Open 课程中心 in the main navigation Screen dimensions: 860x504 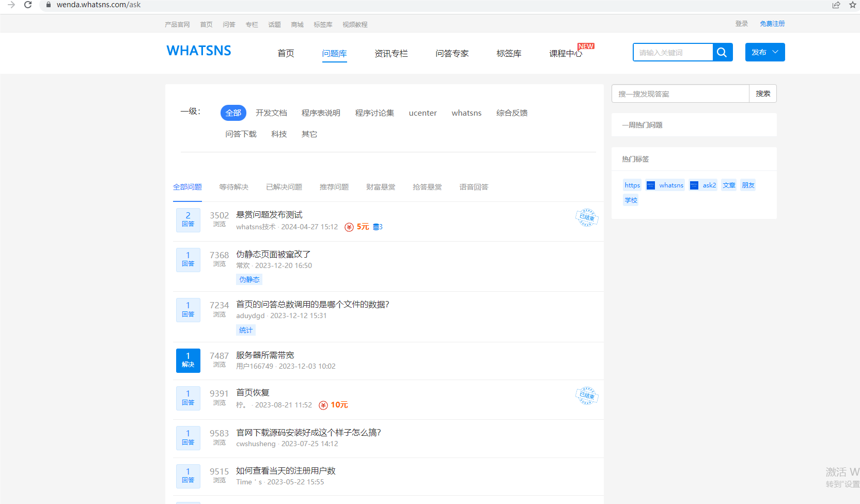coord(566,53)
